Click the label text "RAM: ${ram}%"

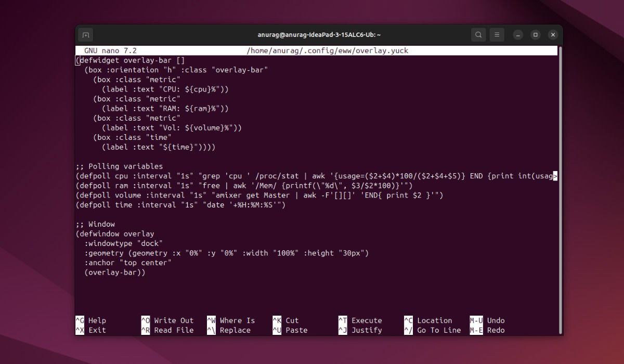(x=165, y=109)
